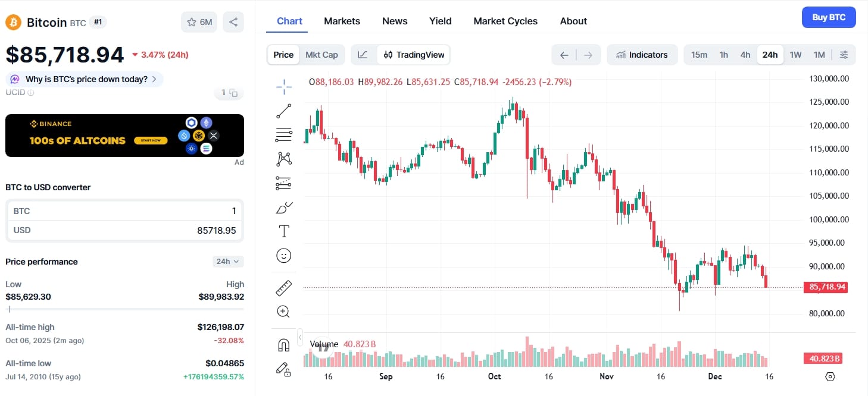The height and width of the screenshot is (396, 868).
Task: Select the trend line drawing tool
Action: click(x=284, y=111)
